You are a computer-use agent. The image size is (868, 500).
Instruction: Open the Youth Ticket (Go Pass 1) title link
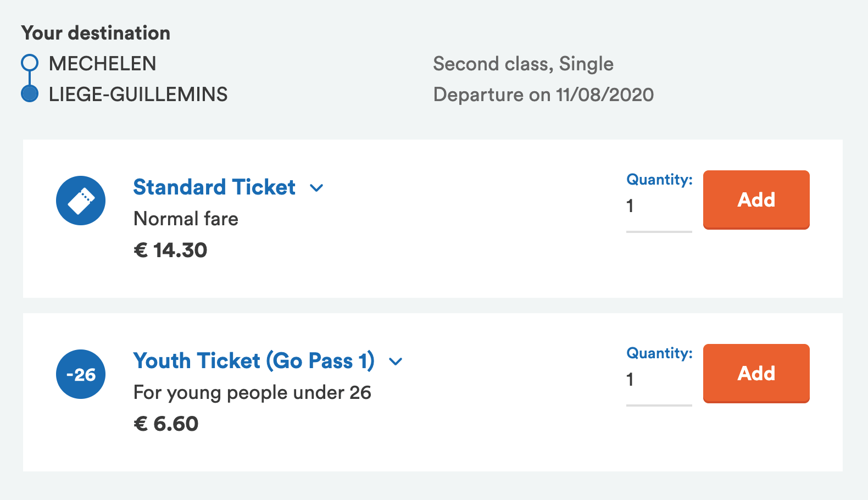[x=254, y=361]
